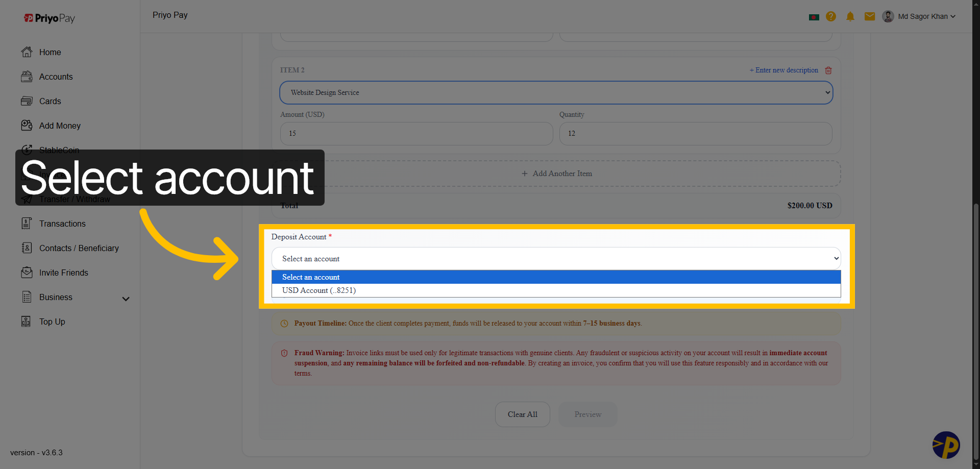The height and width of the screenshot is (469, 980).
Task: View your Transactions history
Action: [62, 224]
